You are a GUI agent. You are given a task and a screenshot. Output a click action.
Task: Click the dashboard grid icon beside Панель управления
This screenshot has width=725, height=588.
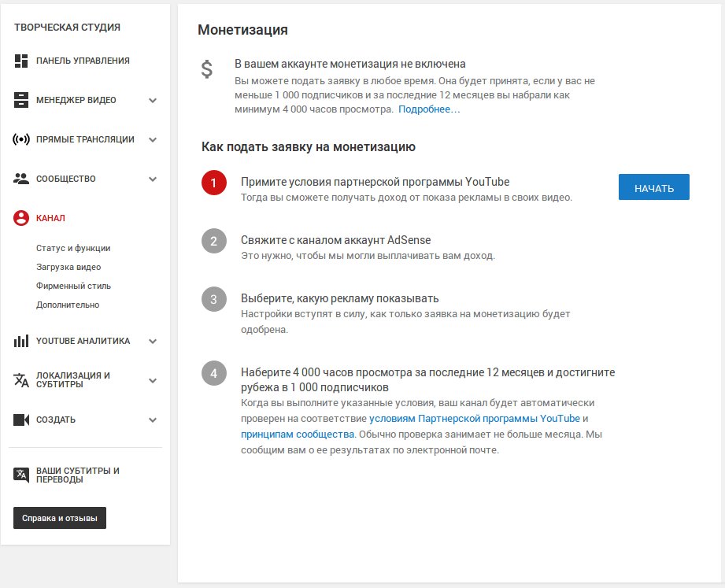(21, 61)
